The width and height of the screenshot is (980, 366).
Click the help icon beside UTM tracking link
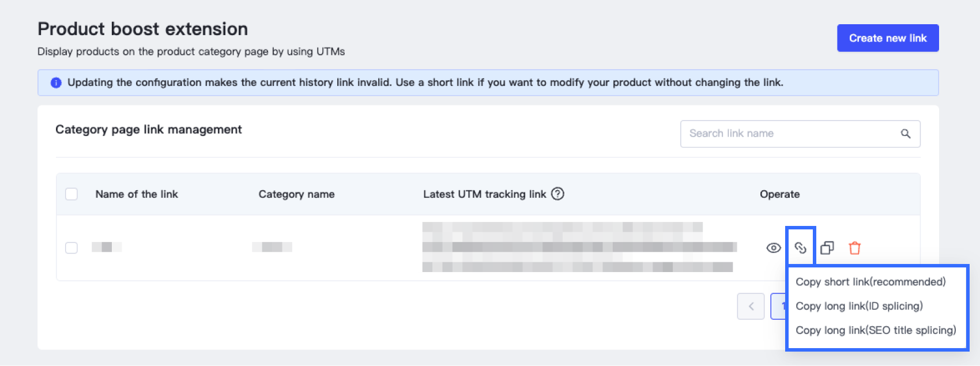coord(557,194)
